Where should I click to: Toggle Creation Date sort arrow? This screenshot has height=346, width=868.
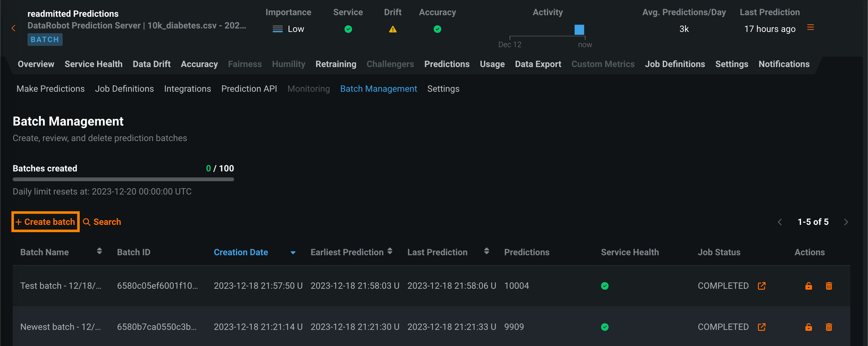(x=293, y=252)
